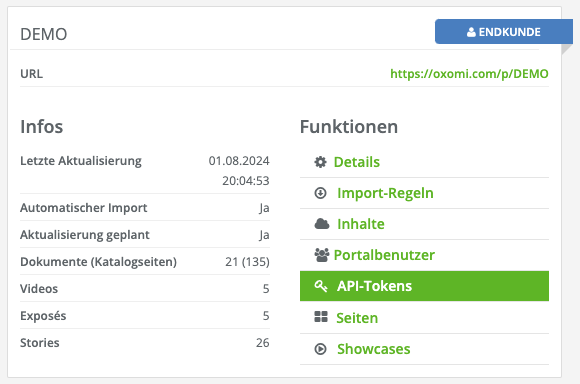Screen dimensions: 580x384
Task: Open the Details function link
Action: coord(357,162)
